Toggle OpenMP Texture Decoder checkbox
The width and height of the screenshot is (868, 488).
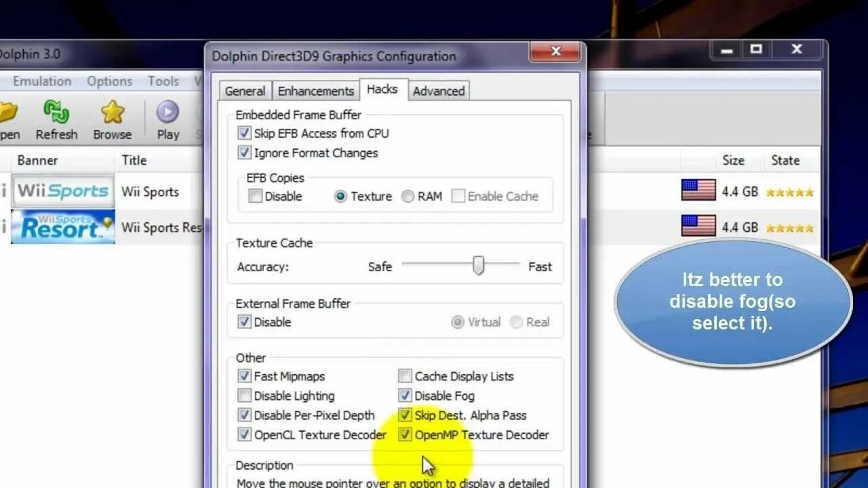[x=405, y=434]
